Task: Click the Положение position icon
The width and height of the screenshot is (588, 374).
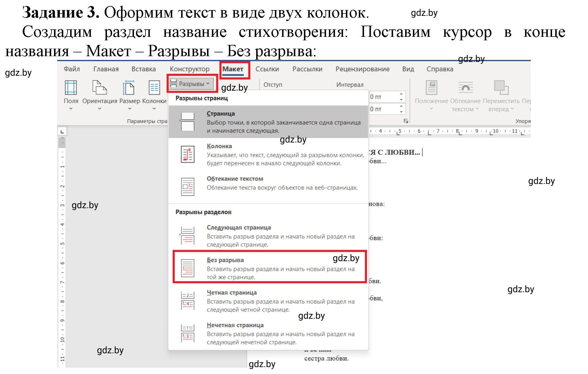Action: 432,88
